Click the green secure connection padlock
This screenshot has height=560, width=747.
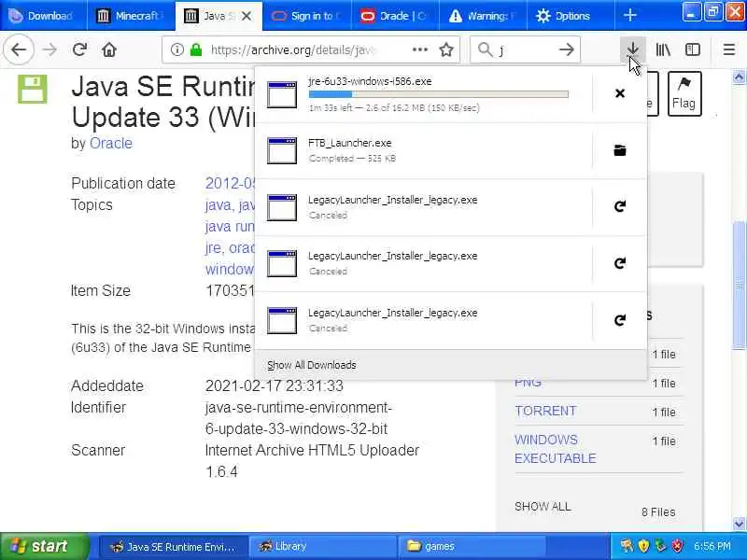coord(196,49)
